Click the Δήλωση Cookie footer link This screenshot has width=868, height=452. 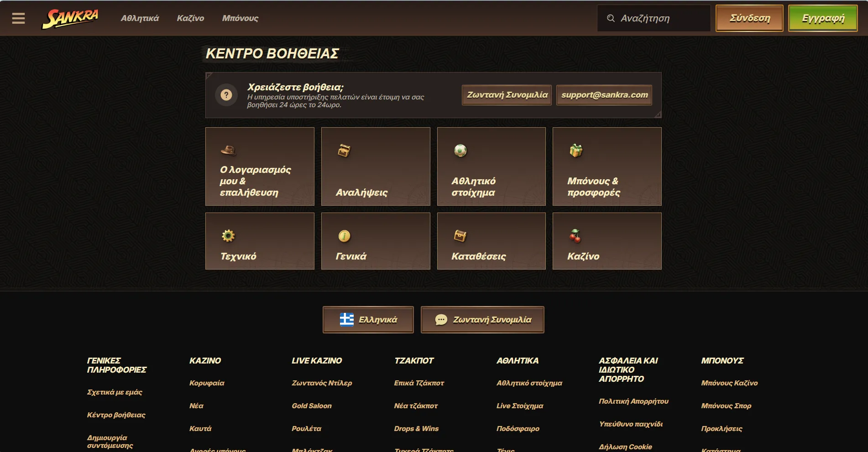click(x=625, y=447)
